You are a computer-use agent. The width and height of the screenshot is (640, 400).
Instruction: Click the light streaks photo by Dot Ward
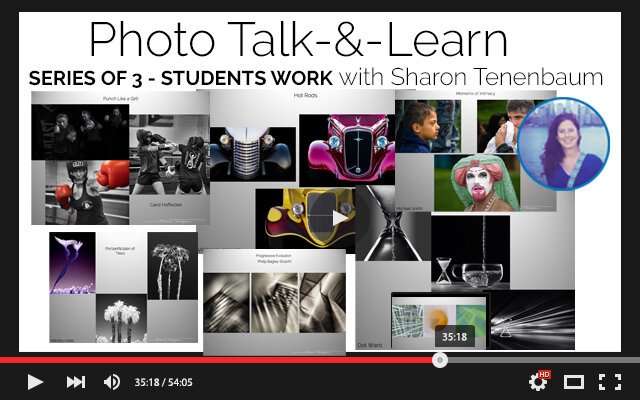click(x=532, y=320)
